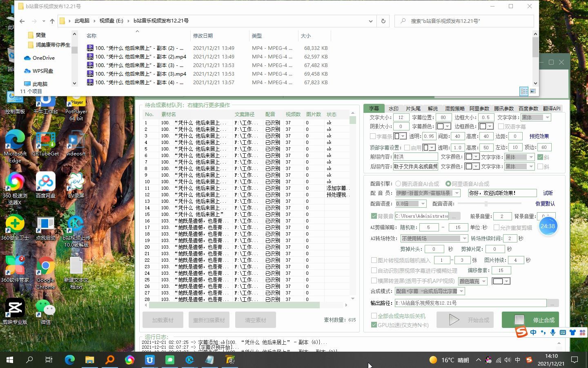Open the 混剪策略 tab

click(454, 108)
